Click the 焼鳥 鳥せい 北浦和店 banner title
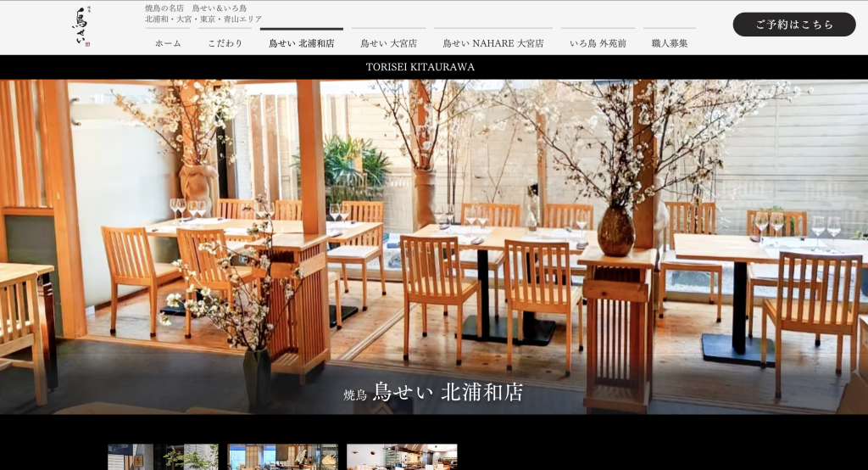The image size is (868, 470). click(x=433, y=392)
